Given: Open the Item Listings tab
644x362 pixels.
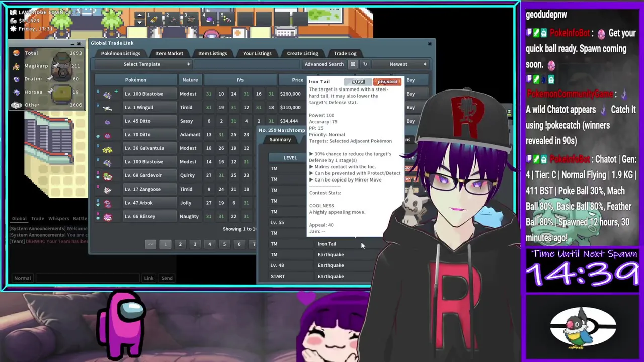Looking at the screenshot, I should tap(212, 53).
